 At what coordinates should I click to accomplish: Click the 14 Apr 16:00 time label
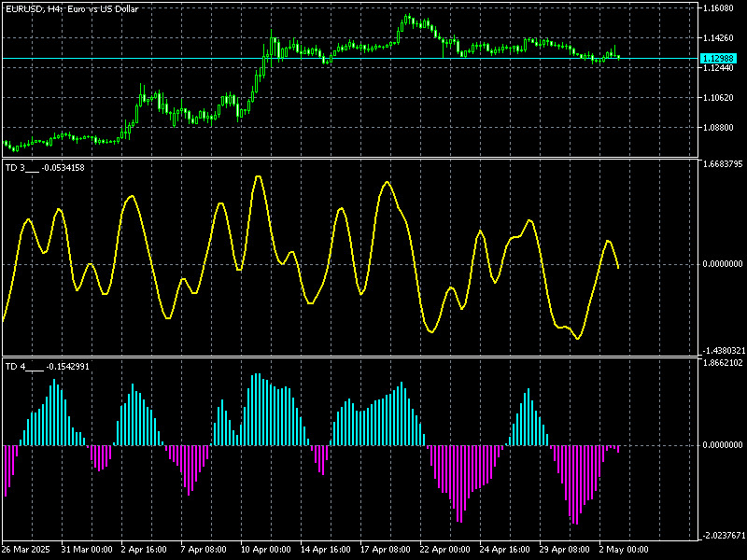click(326, 550)
